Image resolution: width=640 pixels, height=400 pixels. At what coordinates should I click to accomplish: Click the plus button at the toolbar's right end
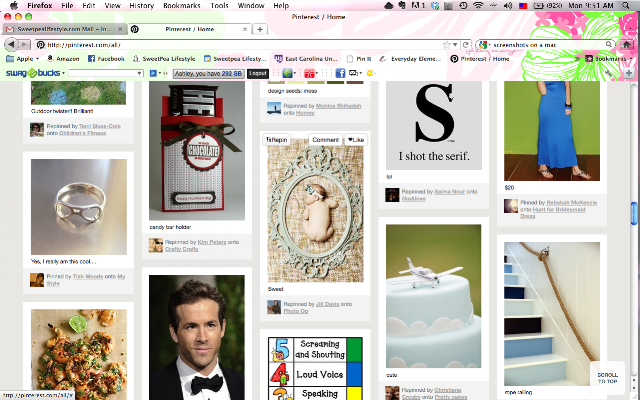629,73
